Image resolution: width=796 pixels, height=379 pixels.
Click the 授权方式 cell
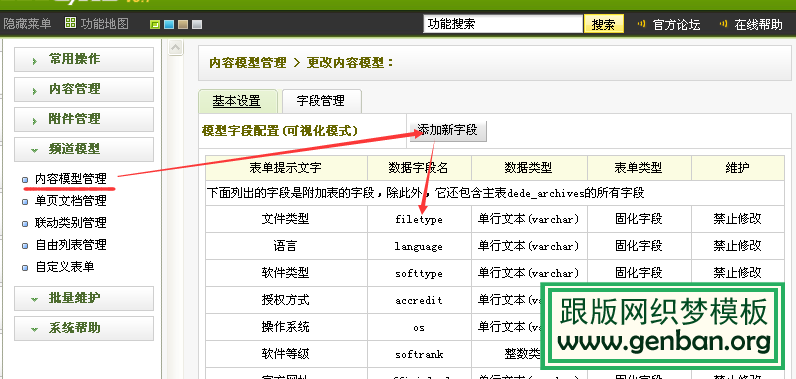(286, 300)
